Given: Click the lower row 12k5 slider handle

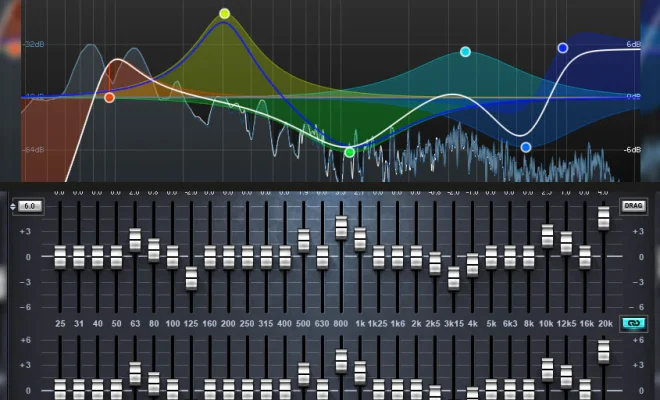Looking at the screenshot, I should coord(566,376).
